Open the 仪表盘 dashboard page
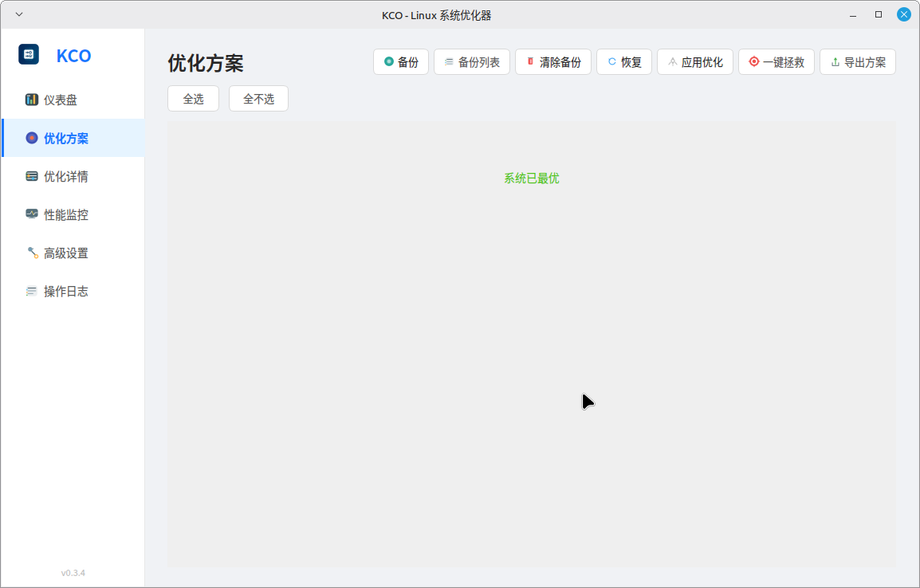 [x=73, y=100]
